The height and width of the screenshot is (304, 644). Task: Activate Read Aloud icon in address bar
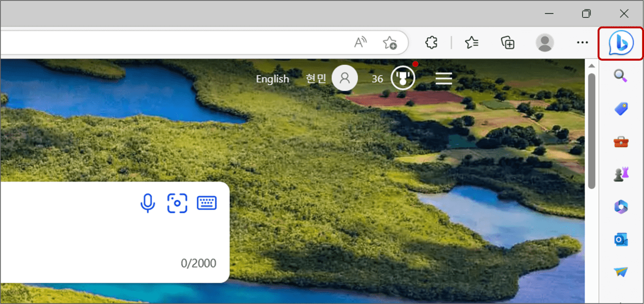[360, 42]
